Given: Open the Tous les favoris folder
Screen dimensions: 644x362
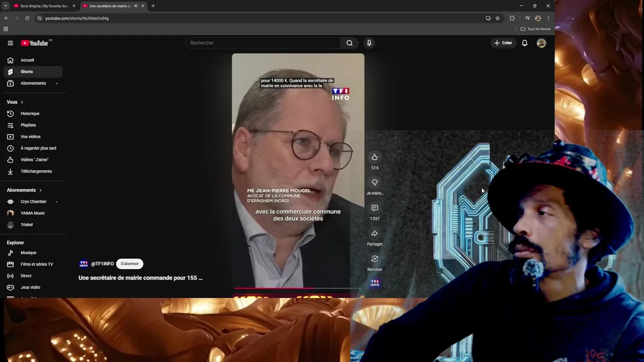Looking at the screenshot, I should coord(536,29).
